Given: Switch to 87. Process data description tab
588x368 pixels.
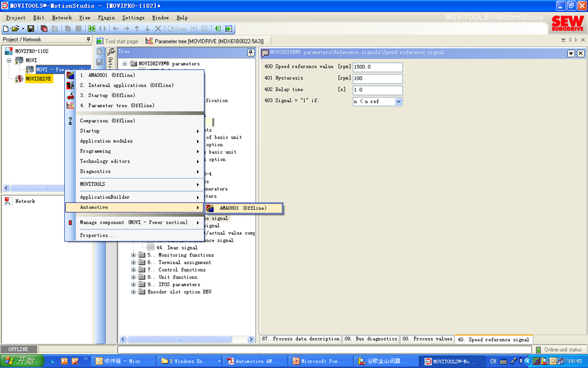Looking at the screenshot, I should (300, 339).
